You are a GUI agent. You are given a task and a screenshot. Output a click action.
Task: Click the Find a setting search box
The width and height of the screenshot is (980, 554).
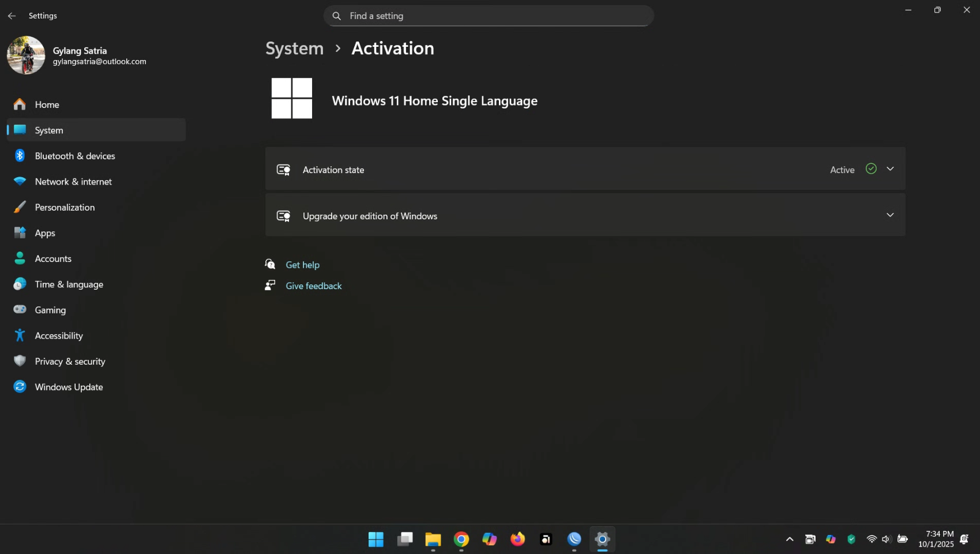click(488, 16)
